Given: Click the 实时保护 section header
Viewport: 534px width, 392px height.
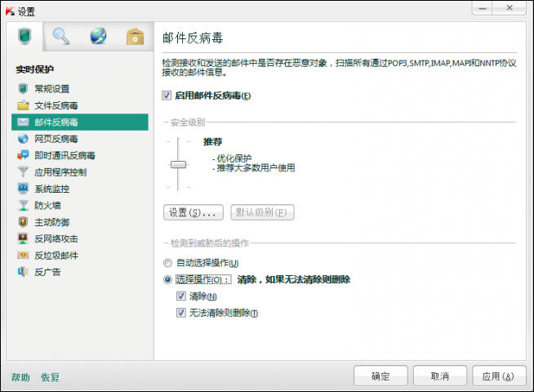Looking at the screenshot, I should point(35,69).
